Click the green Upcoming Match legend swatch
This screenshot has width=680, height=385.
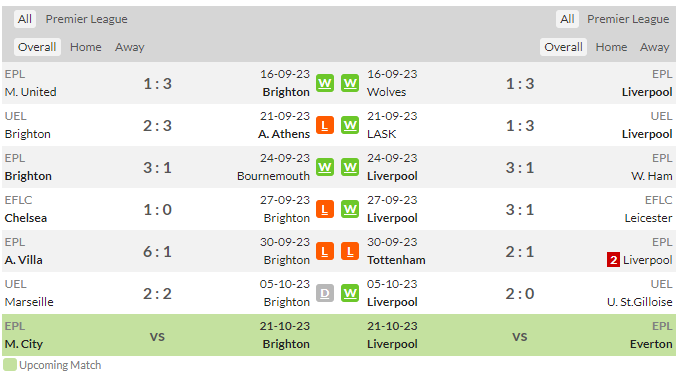(10, 365)
